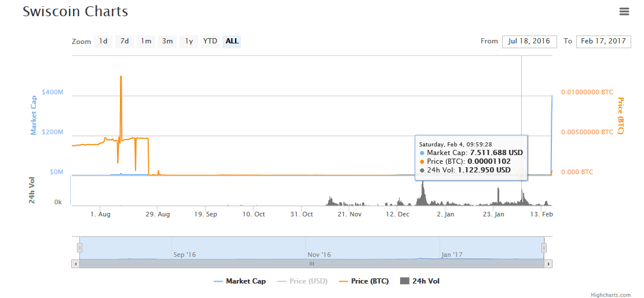The width and height of the screenshot is (644, 298).
Task: Click the 0.00500000 BTC axis label
Action: click(x=587, y=132)
